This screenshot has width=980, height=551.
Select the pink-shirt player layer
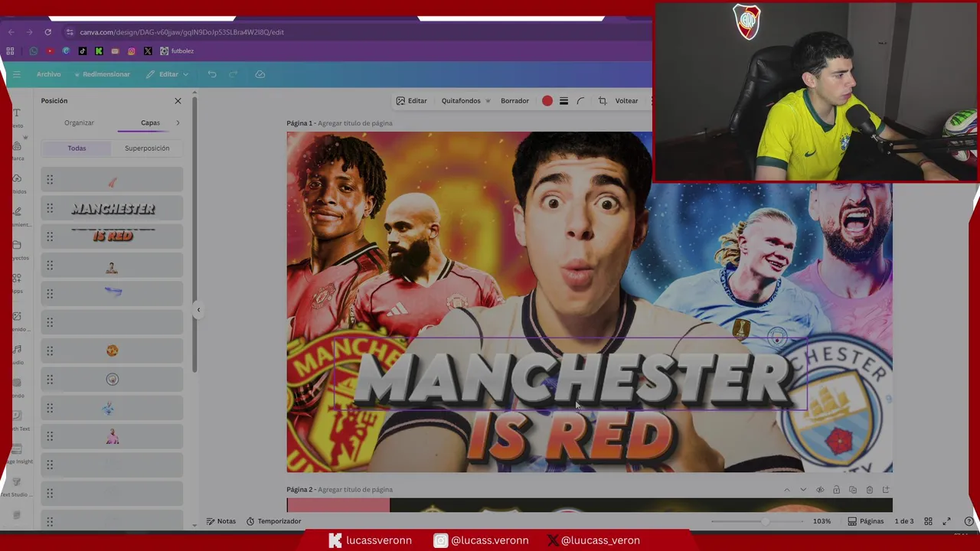click(112, 436)
